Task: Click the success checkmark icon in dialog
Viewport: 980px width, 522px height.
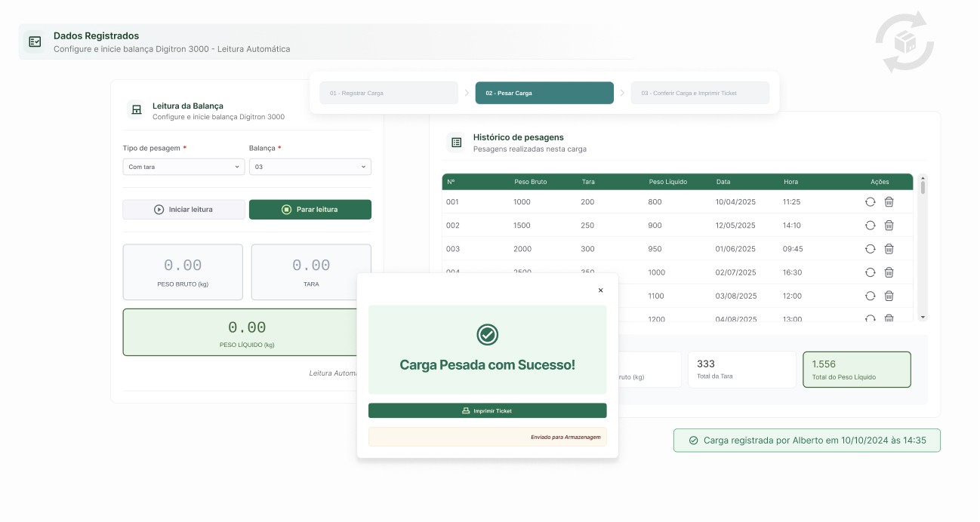Action: 488,334
